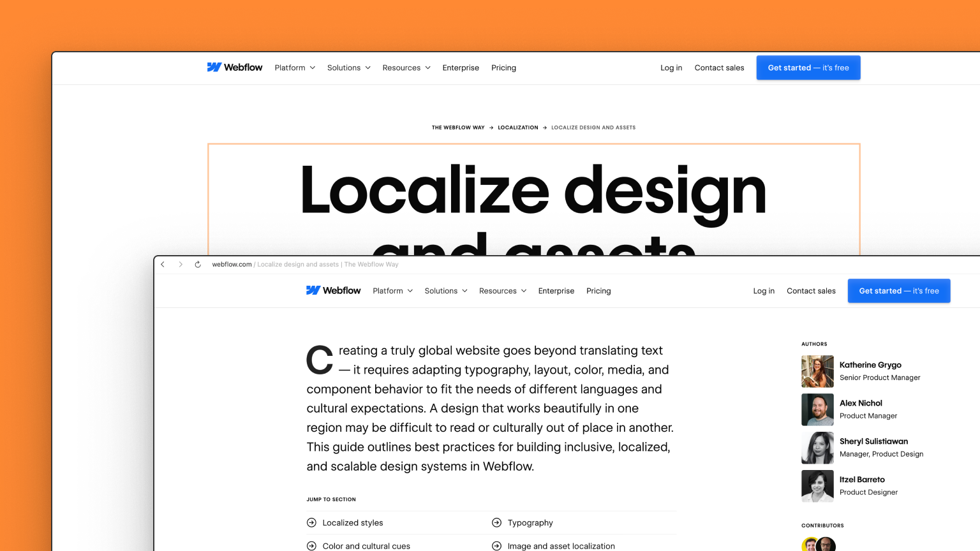Click arrow icon beside Localized styles
This screenshot has width=980, height=551.
311,523
